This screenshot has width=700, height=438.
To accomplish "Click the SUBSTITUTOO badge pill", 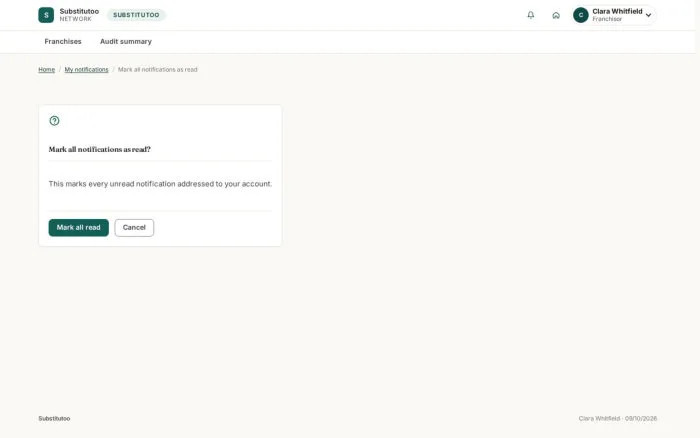I will point(136,15).
